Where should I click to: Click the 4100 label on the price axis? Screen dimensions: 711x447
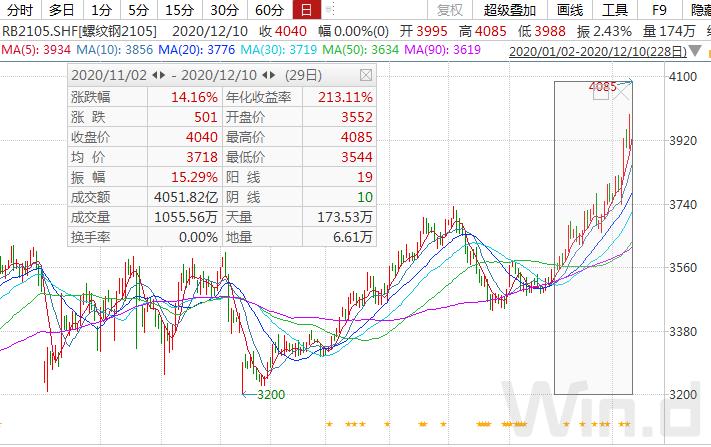683,76
